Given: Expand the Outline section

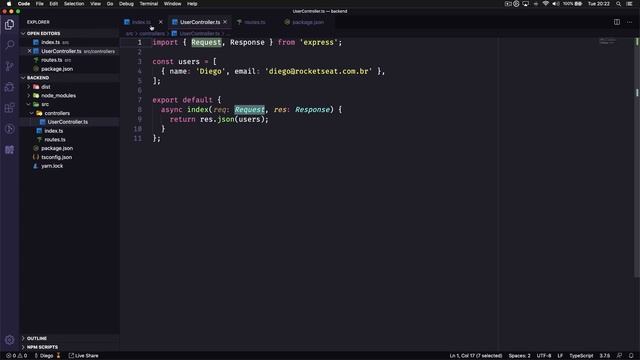Looking at the screenshot, I should (70, 338).
